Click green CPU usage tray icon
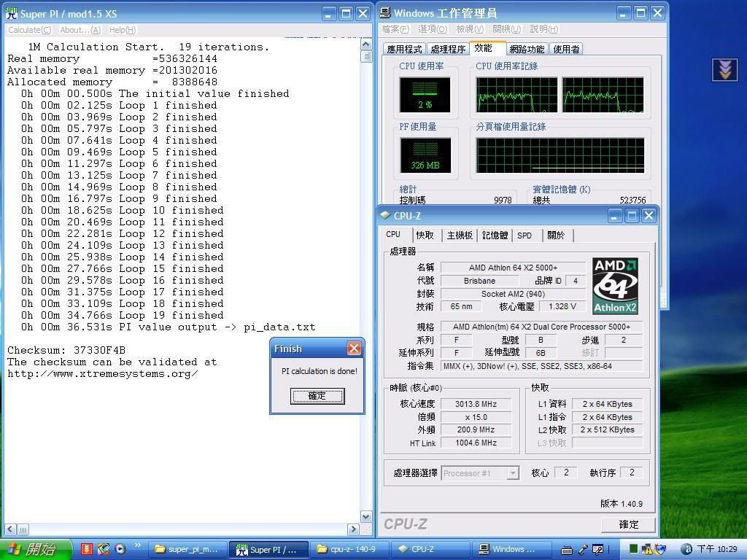This screenshot has height=560, width=747. (634, 549)
